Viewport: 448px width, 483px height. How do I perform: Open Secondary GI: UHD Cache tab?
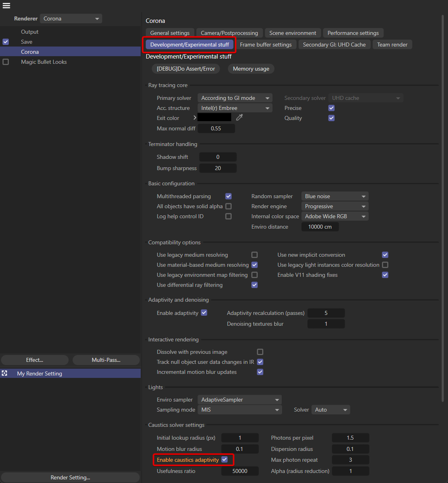[x=334, y=45]
